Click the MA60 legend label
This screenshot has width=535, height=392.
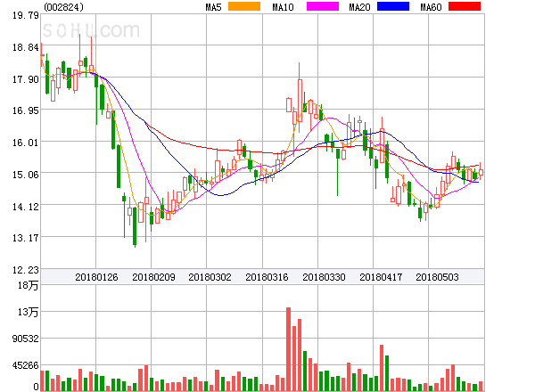[431, 7]
